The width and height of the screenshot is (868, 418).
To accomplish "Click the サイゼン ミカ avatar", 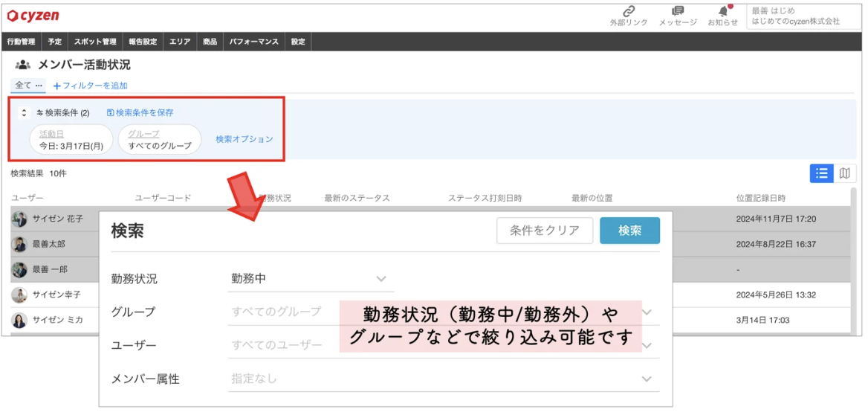I will pos(19,321).
